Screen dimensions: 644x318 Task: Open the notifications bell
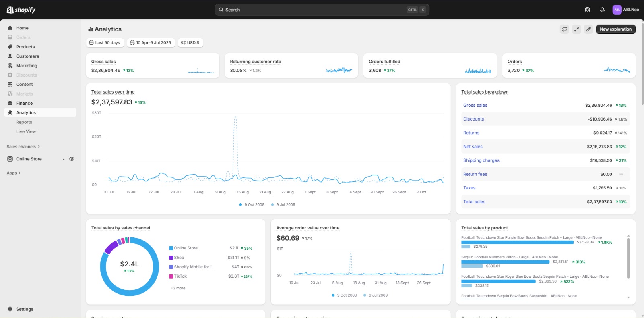click(x=602, y=10)
